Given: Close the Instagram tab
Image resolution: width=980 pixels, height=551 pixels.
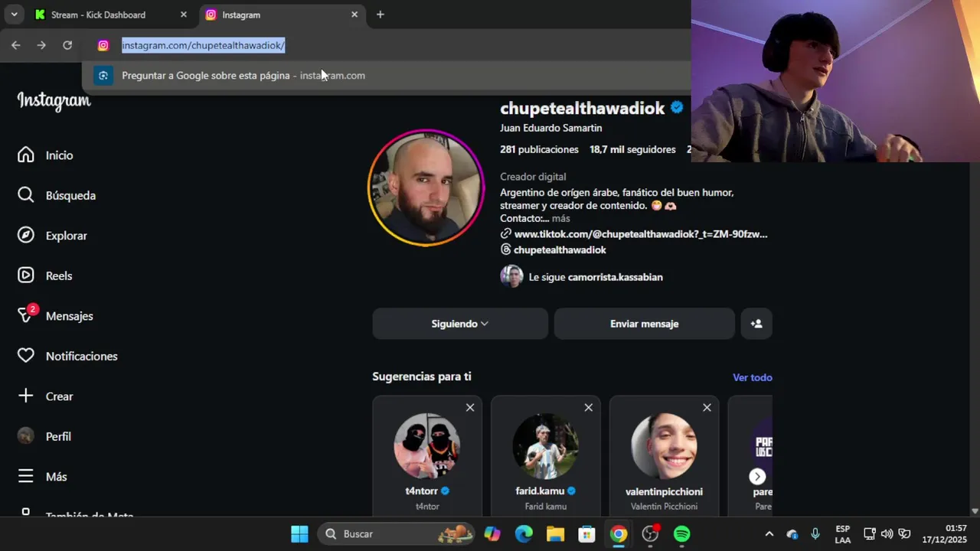Looking at the screenshot, I should (x=354, y=15).
